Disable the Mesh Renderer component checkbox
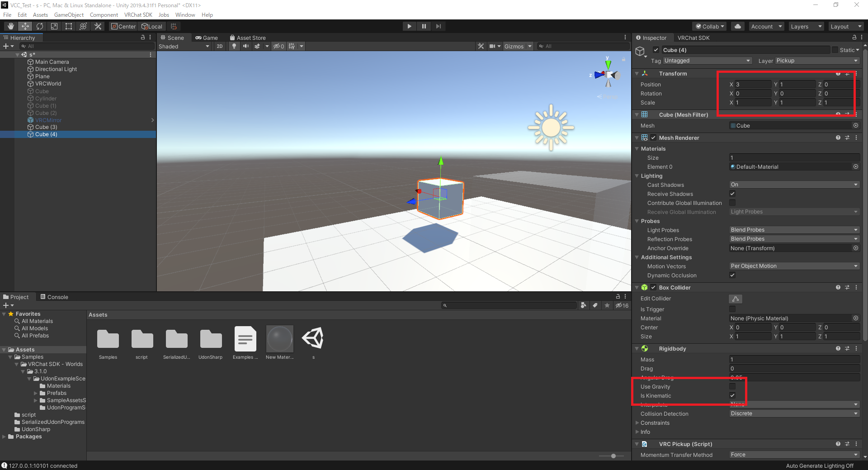The height and width of the screenshot is (470, 868). (653, 138)
